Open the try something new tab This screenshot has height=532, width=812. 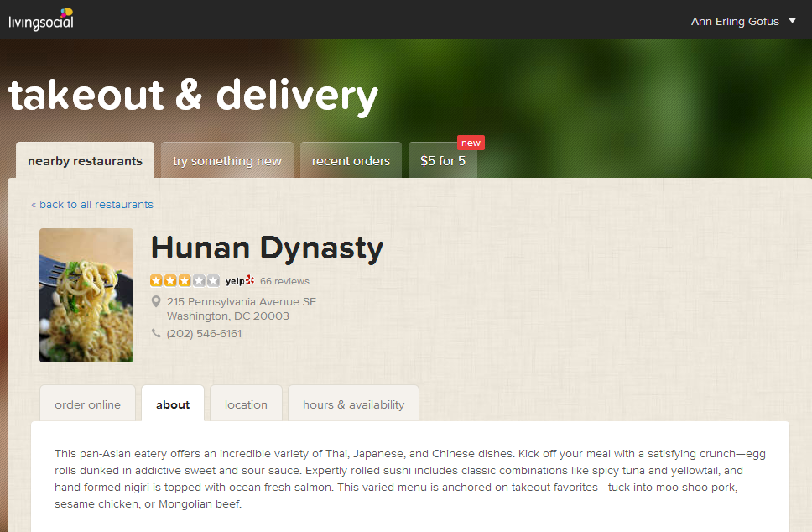click(227, 161)
